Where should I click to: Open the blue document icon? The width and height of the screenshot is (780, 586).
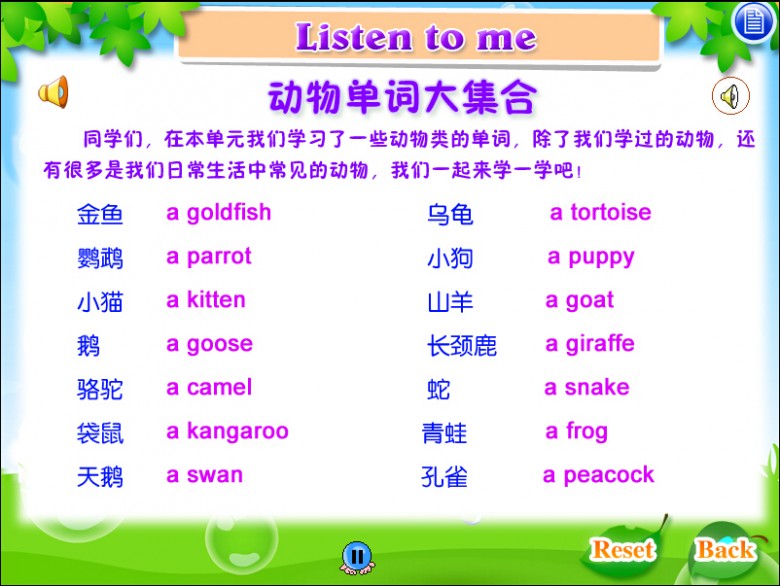[x=752, y=22]
